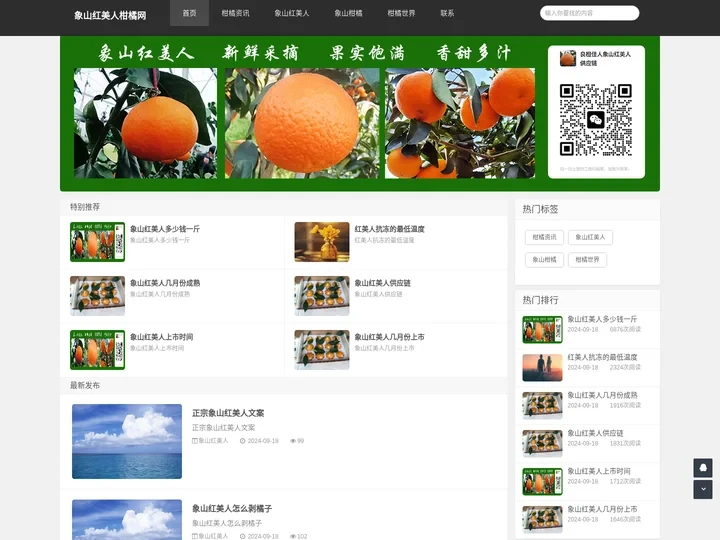
Task: Open latest post 正宗象山红美人文案
Action: pos(228,413)
